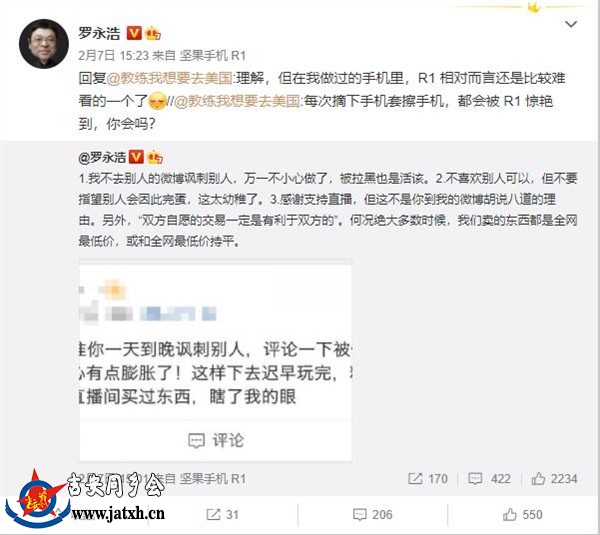Click the membership crown badge beside the username
This screenshot has width=600, height=535.
pyautogui.click(x=153, y=34)
